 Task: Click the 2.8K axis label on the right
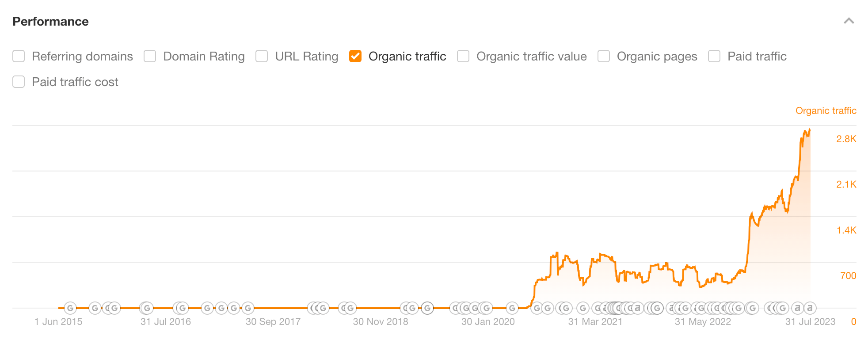point(847,139)
